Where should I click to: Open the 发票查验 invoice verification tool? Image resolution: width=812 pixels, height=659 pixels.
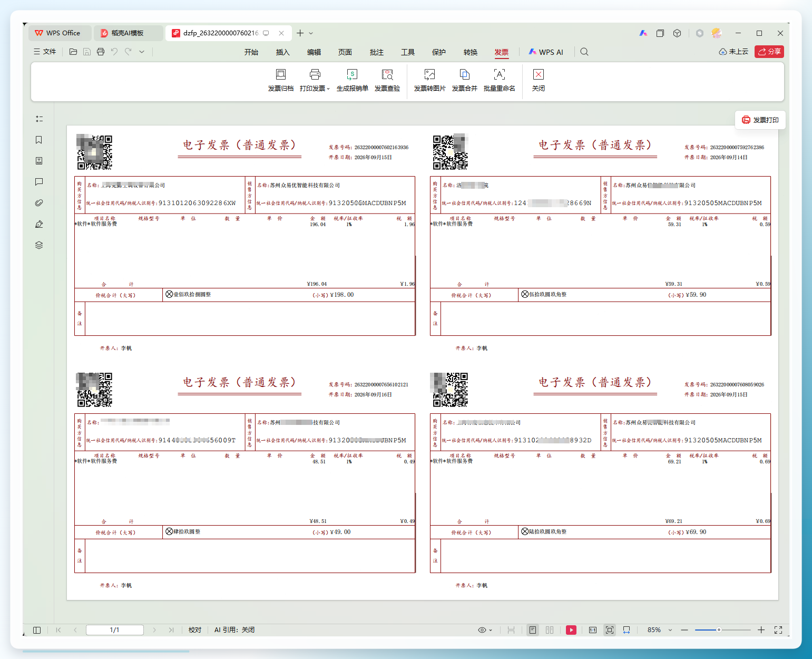click(387, 80)
